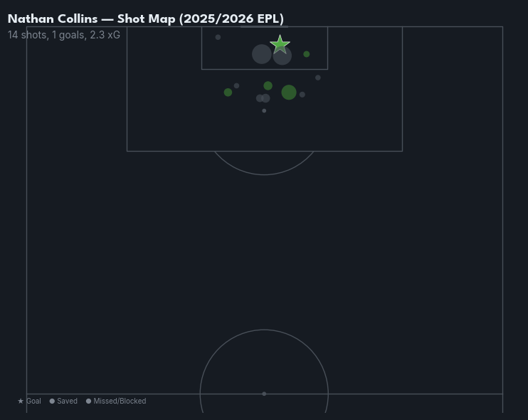528x420 pixels.
Task: Click the gray dot right of the six-yard box
Action: [x=318, y=78]
